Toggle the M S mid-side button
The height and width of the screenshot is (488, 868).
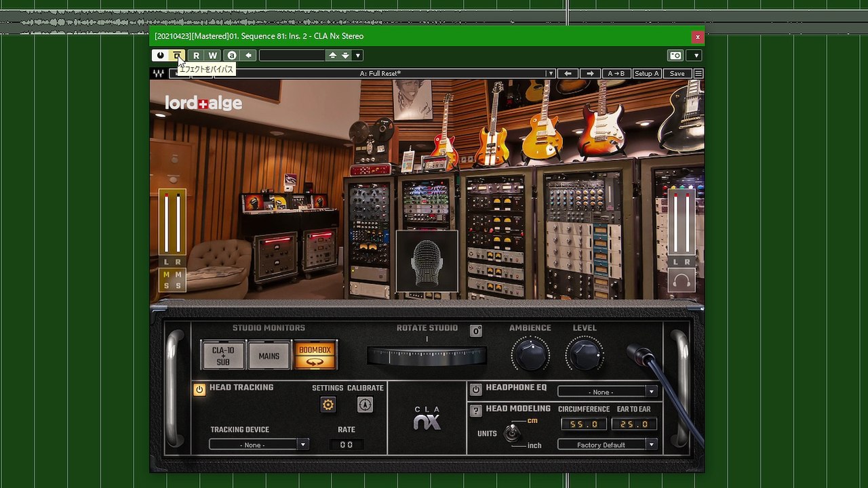172,280
